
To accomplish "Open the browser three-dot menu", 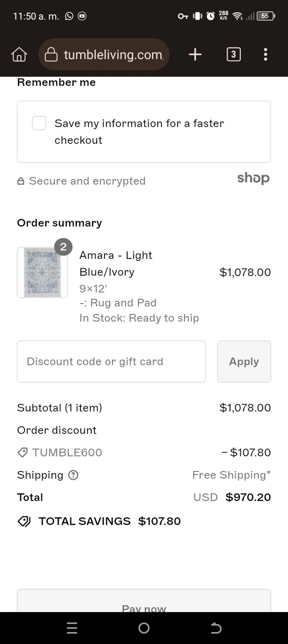I will tap(265, 55).
